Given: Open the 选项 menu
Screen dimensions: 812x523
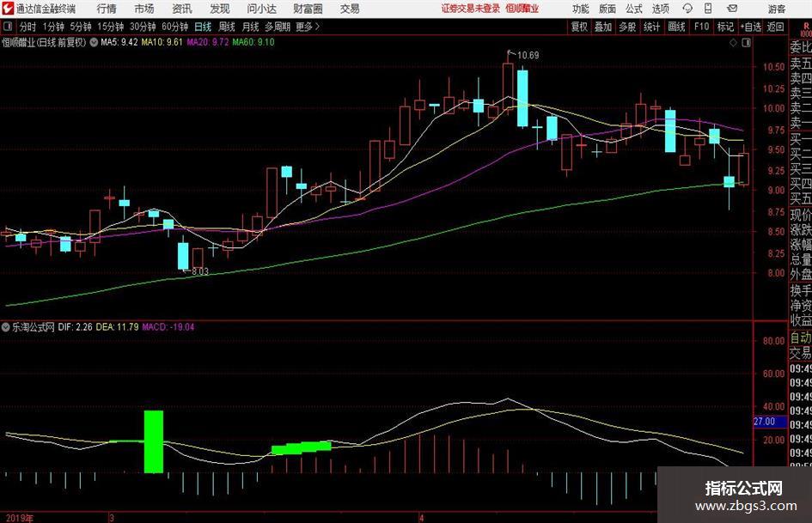Looking at the screenshot, I should 660,9.
